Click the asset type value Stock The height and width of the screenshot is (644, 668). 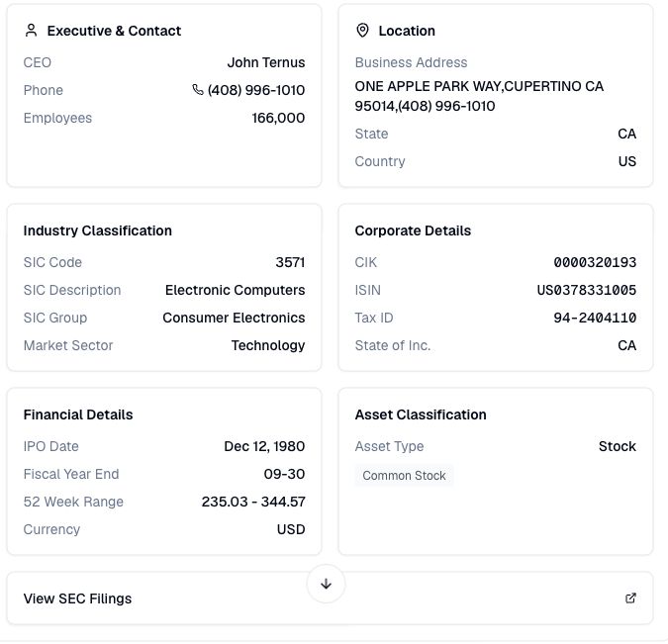618,446
